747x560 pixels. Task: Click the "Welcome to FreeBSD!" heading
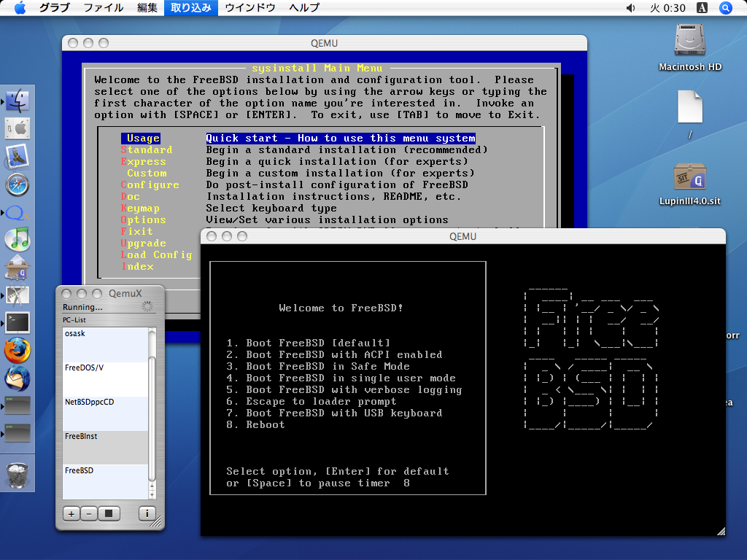pyautogui.click(x=341, y=308)
